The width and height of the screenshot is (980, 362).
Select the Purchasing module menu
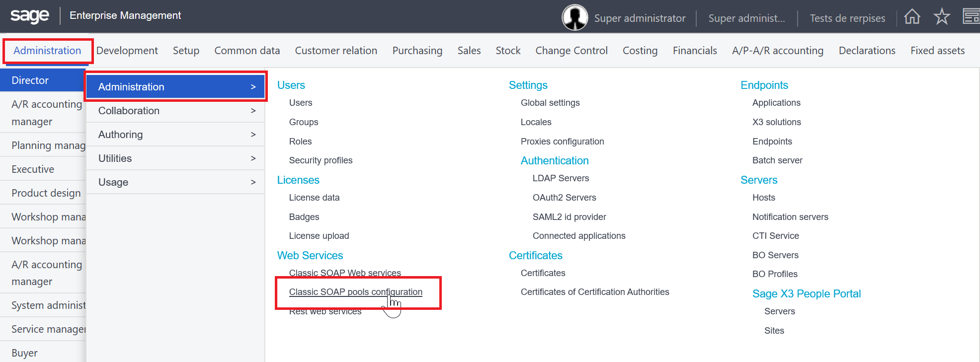[417, 51]
